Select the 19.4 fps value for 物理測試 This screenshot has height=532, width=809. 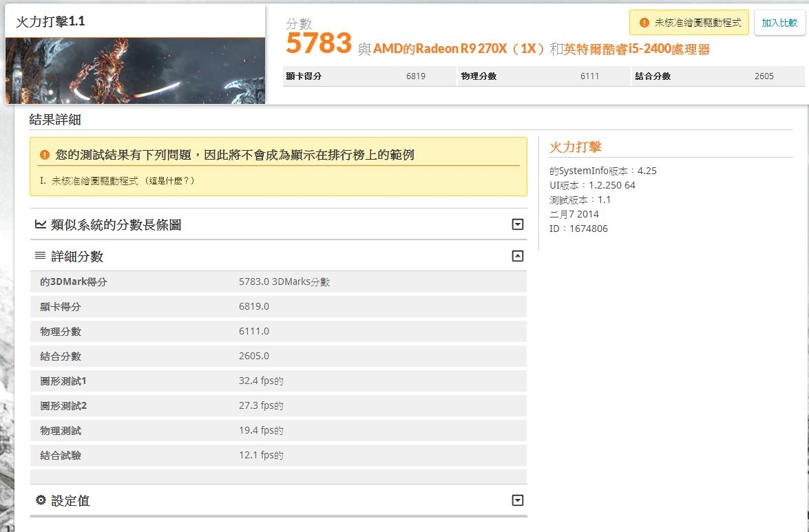click(x=261, y=430)
